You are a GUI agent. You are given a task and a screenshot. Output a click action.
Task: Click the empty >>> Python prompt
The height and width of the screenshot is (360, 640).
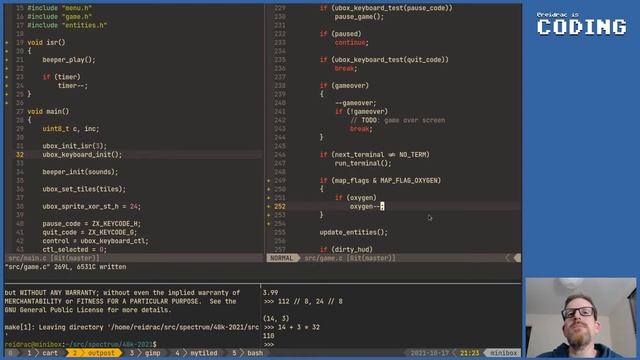[268, 345]
